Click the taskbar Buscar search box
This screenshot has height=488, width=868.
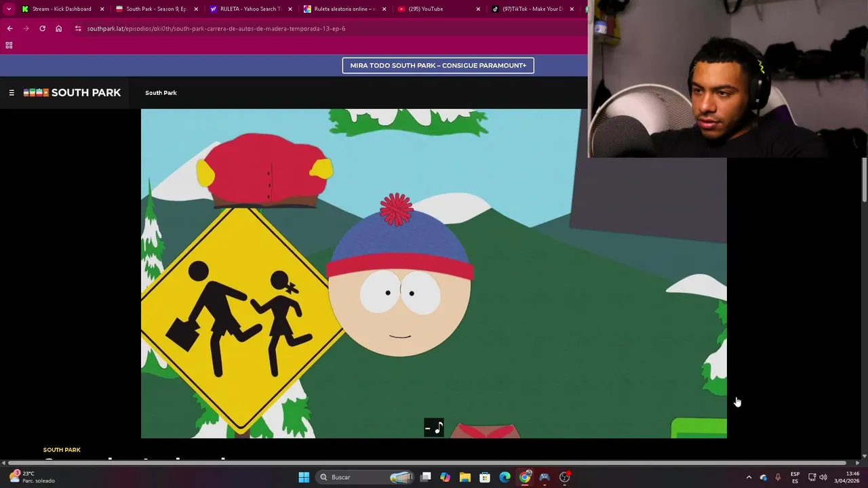coord(365,477)
